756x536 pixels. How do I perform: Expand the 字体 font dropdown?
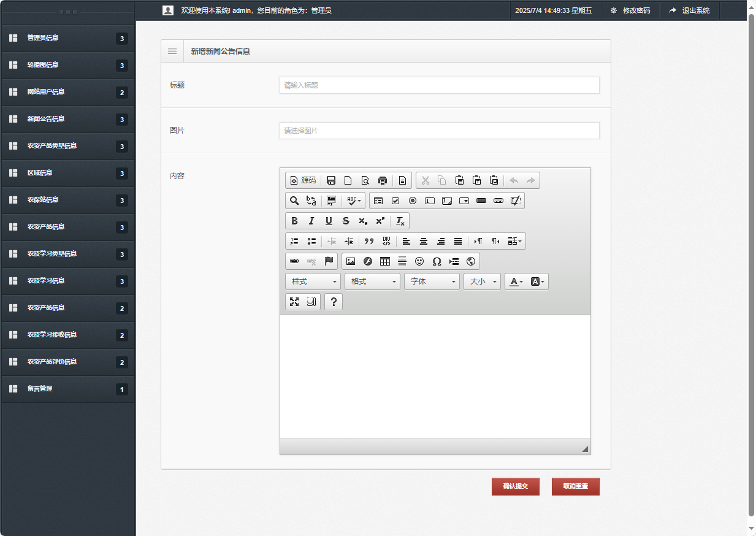coord(432,281)
